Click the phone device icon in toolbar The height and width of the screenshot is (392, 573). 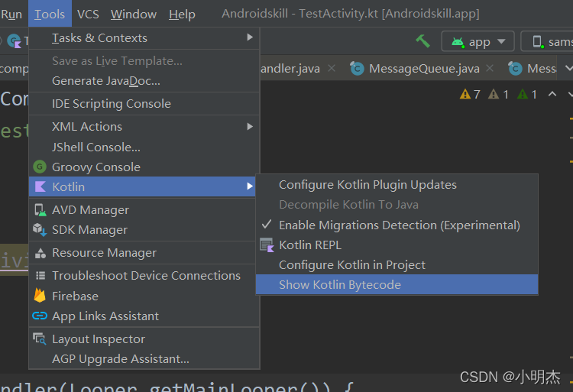[539, 42]
